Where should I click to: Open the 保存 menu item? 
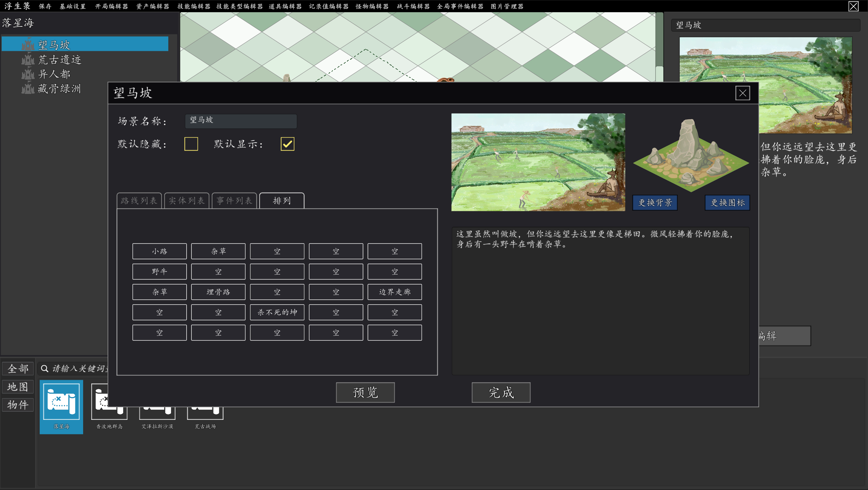pos(45,6)
